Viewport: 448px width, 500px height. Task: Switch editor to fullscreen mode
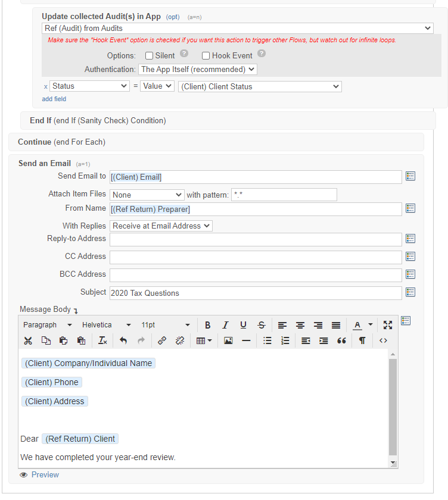(388, 325)
